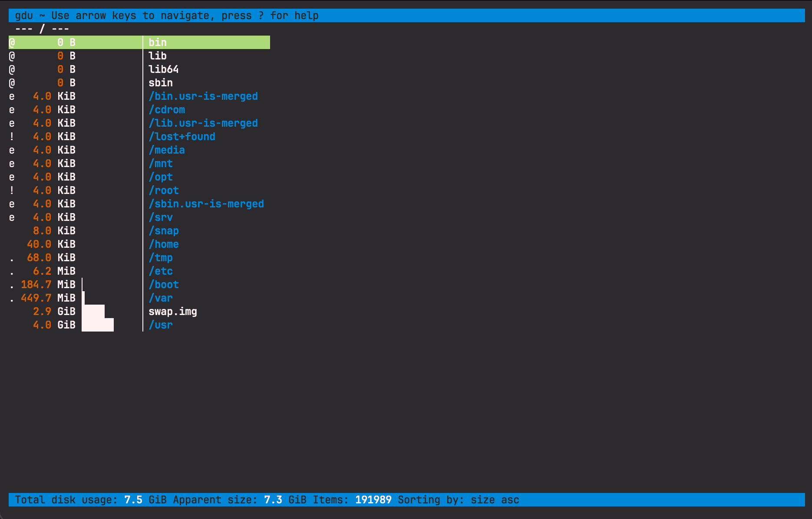Select the swap.img file
The width and height of the screenshot is (812, 519).
tap(172, 311)
